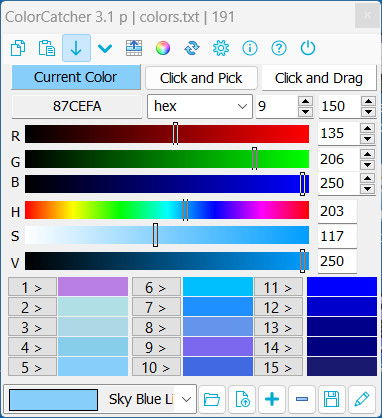Viewport: 382px width, 418px height.
Task: Select the swatch next to slot 11
Action: tap(342, 287)
